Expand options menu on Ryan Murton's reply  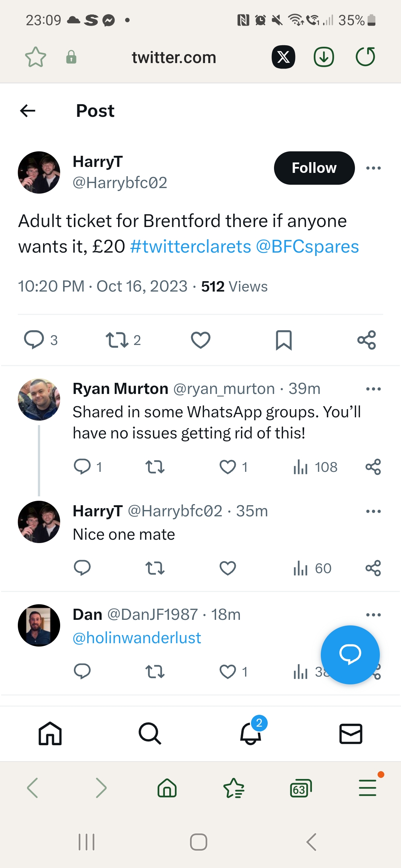(373, 389)
